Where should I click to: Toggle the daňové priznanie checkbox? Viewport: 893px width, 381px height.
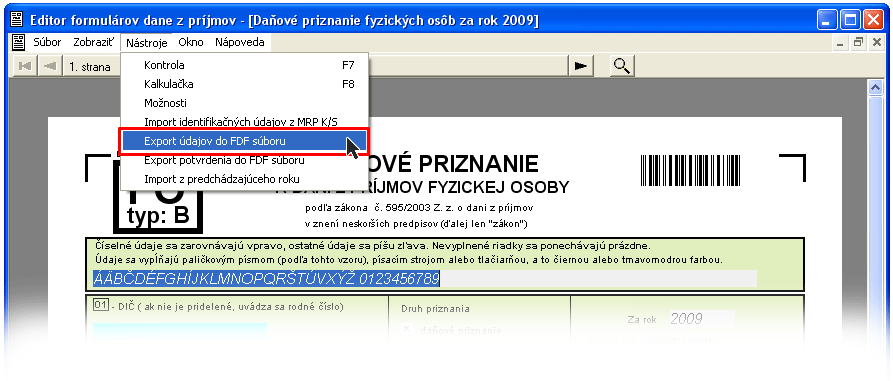coord(407,329)
